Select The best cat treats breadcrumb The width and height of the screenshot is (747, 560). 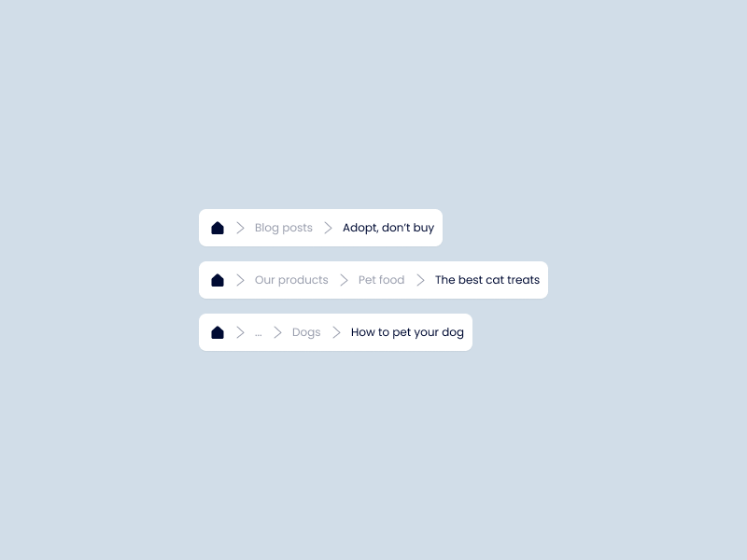(487, 280)
